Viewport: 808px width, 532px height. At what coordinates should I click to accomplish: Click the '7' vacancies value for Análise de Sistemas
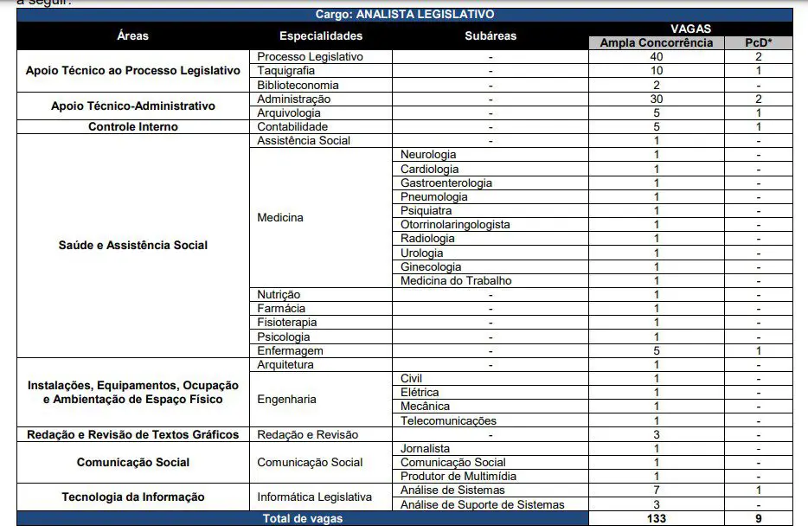(656, 490)
